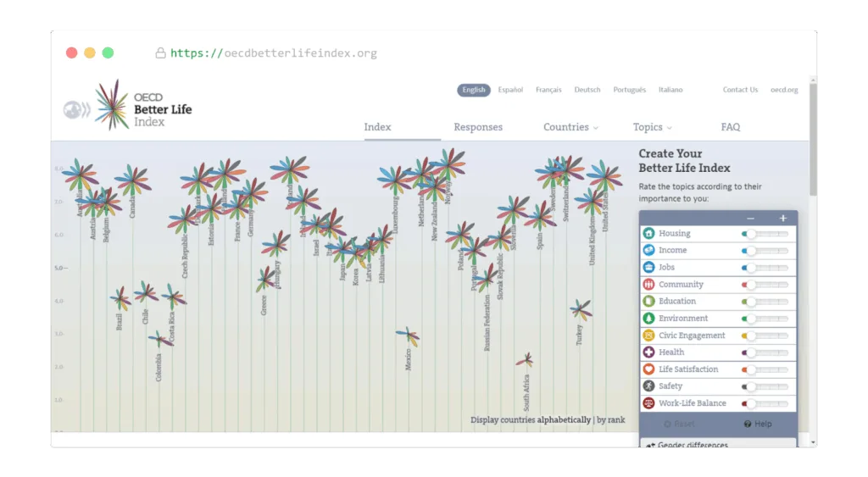This screenshot has height=477, width=868.
Task: Click the Community people icon
Action: 648,285
